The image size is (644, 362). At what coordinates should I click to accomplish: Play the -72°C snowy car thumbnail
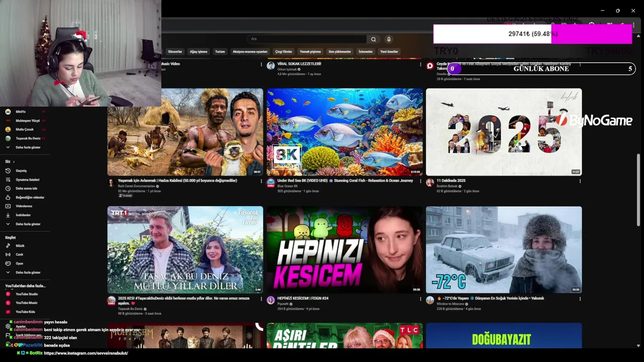(504, 249)
